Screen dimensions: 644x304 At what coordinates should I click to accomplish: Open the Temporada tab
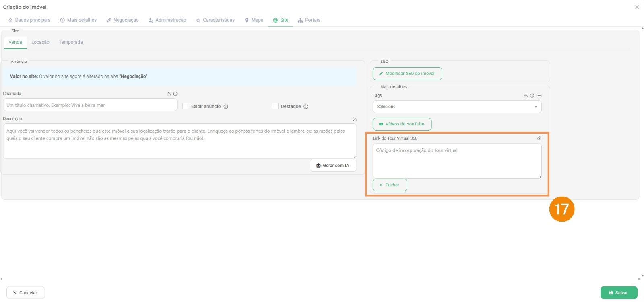pos(71,42)
